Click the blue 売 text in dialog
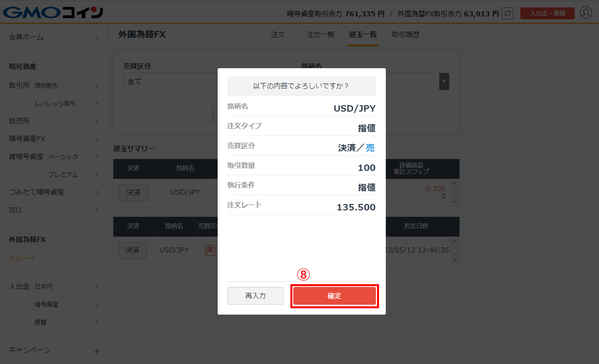 (x=370, y=148)
